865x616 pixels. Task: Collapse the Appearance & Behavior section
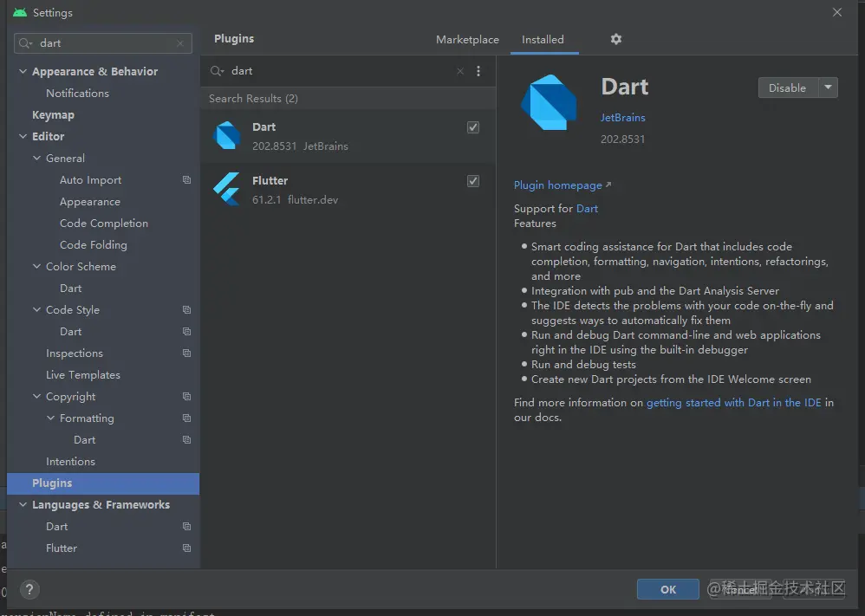(22, 71)
